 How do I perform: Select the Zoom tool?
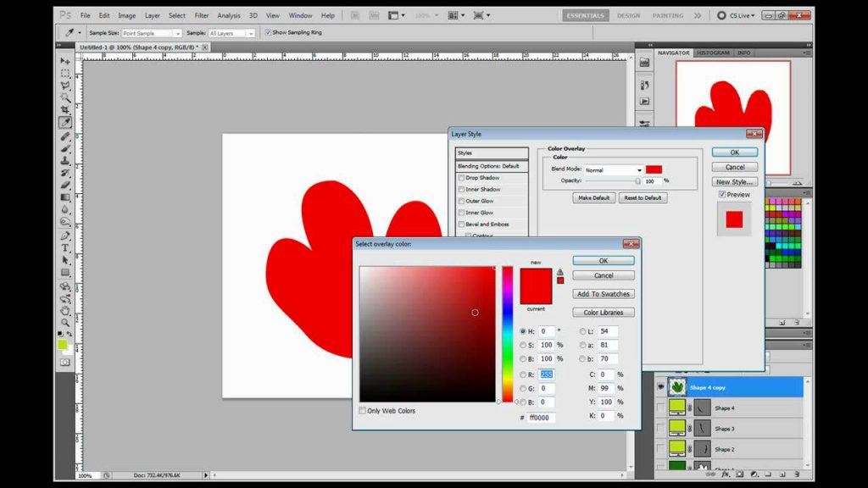pos(65,323)
